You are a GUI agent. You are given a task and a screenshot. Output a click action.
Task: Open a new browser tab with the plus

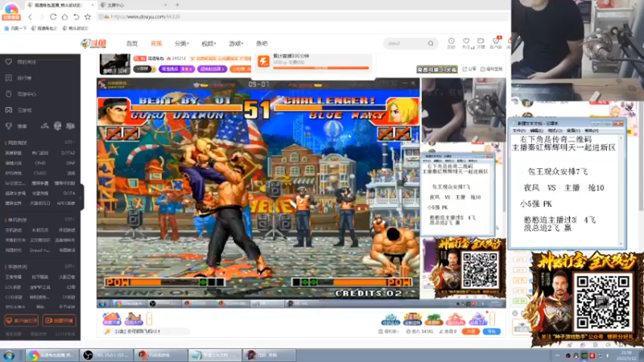177,5
